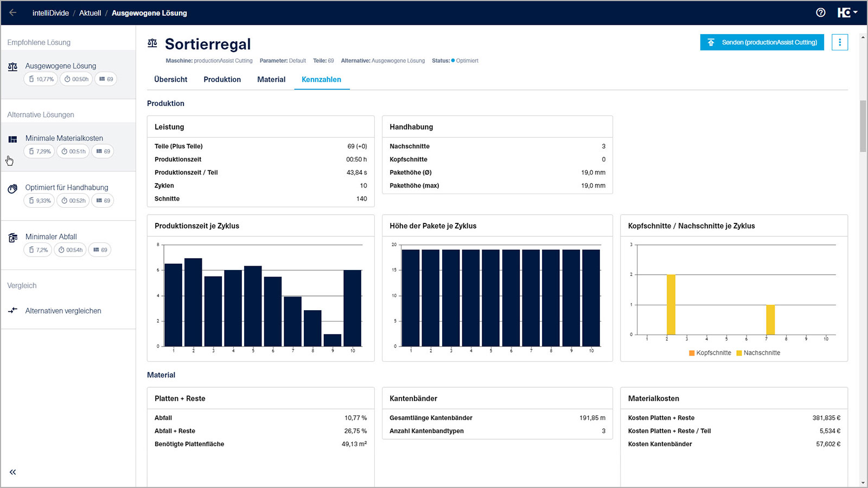The height and width of the screenshot is (488, 868).
Task: Toggle Nachschnitte legend entry in chart
Action: tap(758, 353)
